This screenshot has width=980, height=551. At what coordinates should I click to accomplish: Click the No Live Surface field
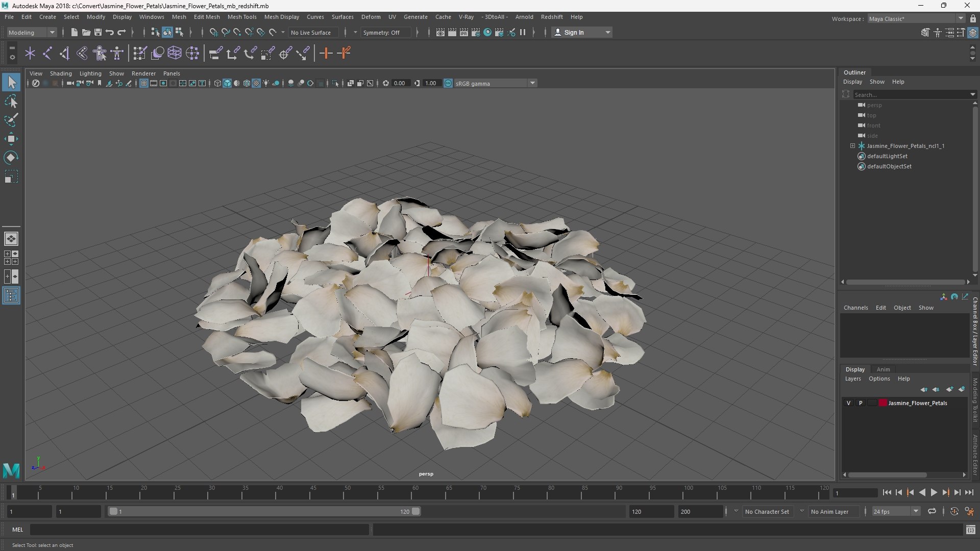(x=312, y=32)
